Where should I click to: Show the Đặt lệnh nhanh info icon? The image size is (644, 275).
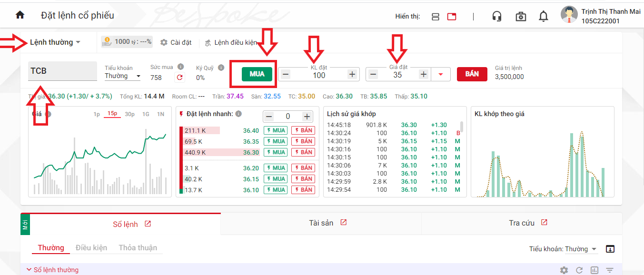coord(238,114)
